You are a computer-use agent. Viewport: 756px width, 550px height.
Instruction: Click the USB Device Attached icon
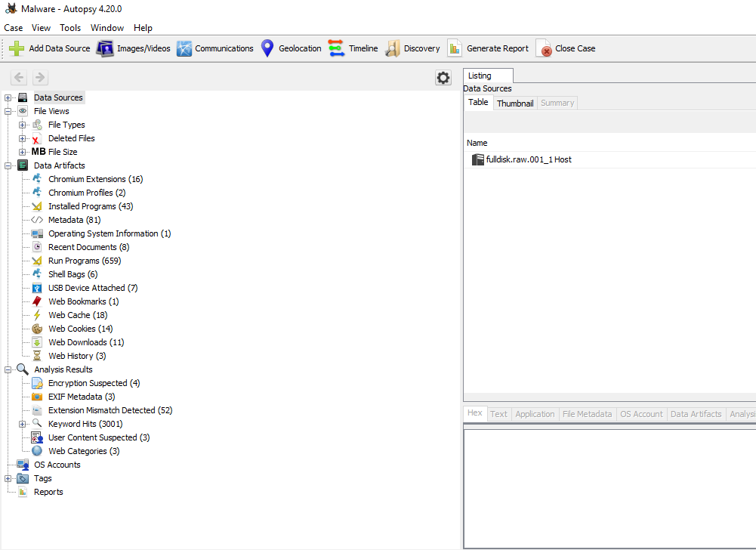point(37,288)
